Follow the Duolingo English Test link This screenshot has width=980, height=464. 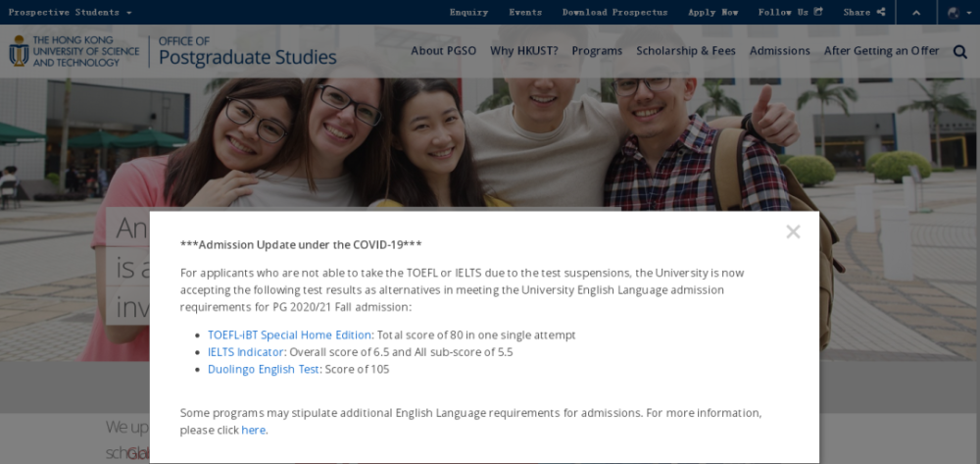coord(264,369)
